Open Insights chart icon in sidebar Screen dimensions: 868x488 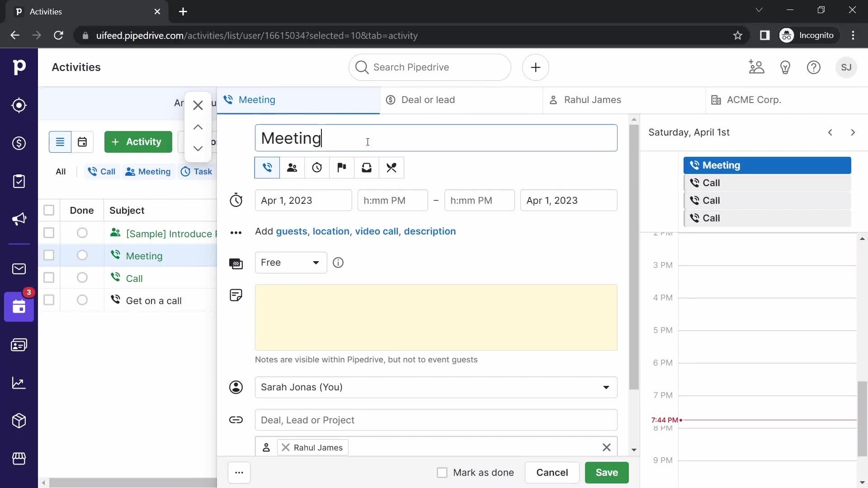click(19, 383)
